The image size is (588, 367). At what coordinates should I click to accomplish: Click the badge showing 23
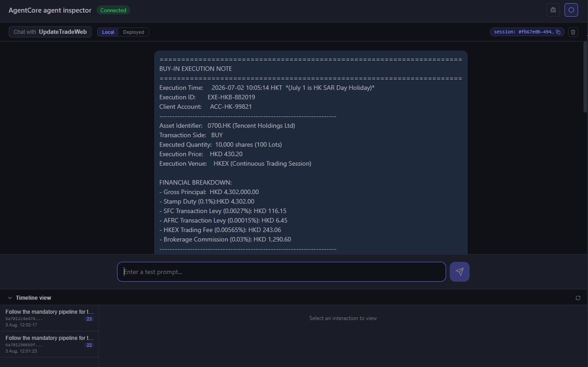tap(89, 319)
